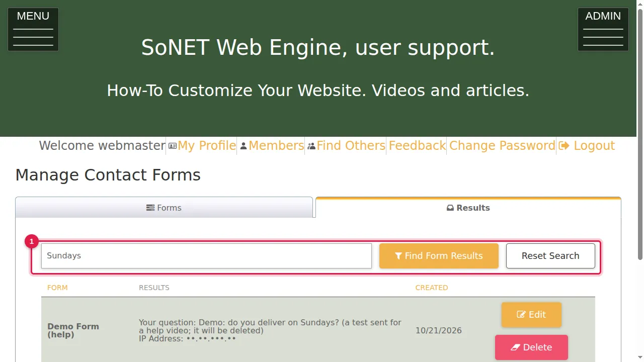The height and width of the screenshot is (362, 644).
Task: Click the Members person icon
Action: [x=244, y=146]
